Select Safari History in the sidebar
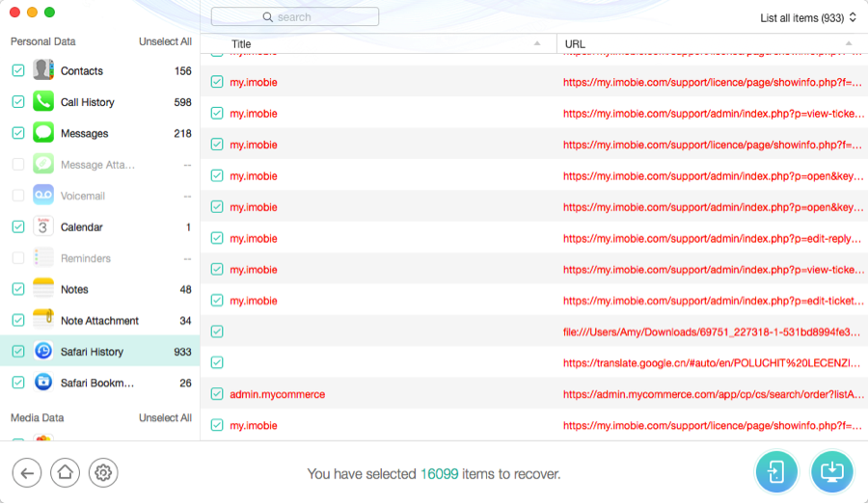868x504 pixels. pos(92,352)
